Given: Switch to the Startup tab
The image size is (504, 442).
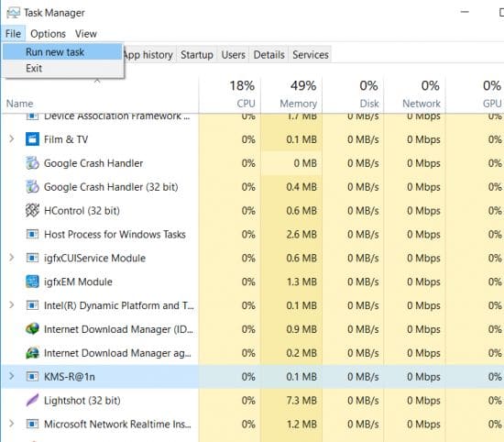Looking at the screenshot, I should coord(197,55).
